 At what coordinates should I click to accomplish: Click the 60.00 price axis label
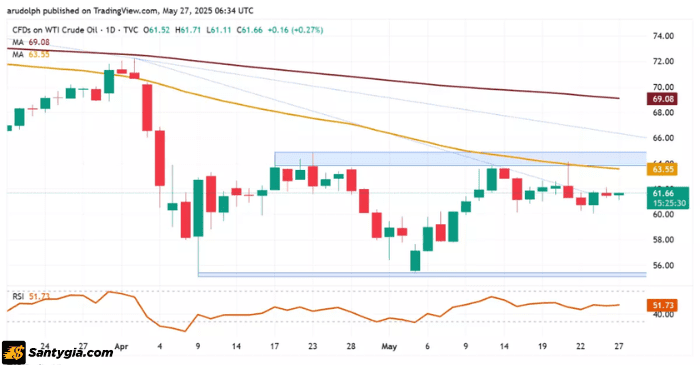[663, 215]
